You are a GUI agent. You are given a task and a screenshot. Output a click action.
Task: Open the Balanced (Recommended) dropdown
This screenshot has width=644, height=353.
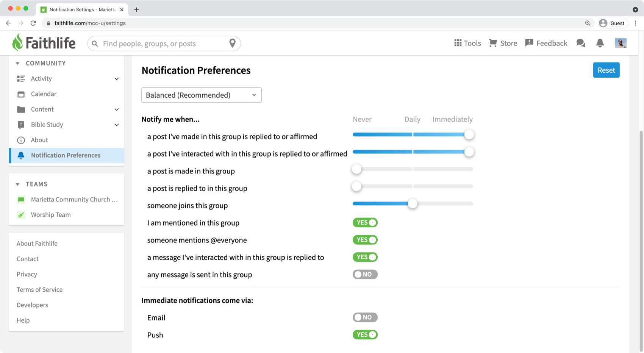tap(201, 95)
